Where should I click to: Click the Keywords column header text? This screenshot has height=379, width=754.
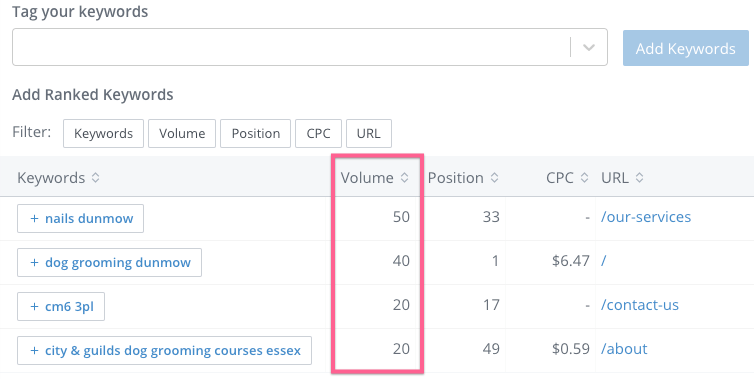[51, 178]
